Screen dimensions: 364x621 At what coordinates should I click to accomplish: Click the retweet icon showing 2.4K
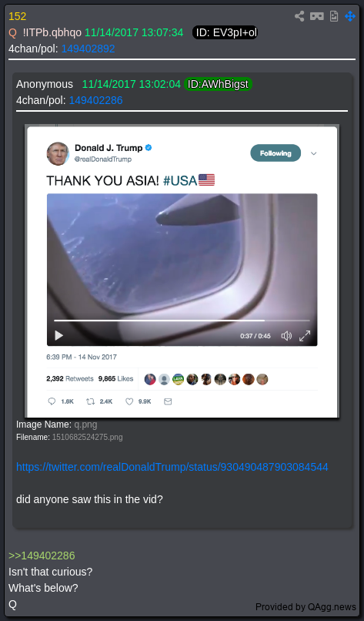[91, 401]
